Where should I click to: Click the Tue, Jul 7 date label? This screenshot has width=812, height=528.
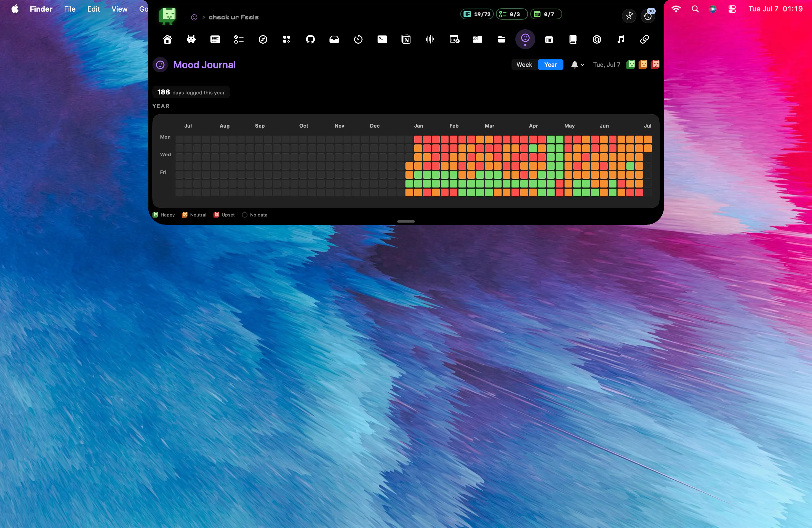pyautogui.click(x=607, y=64)
